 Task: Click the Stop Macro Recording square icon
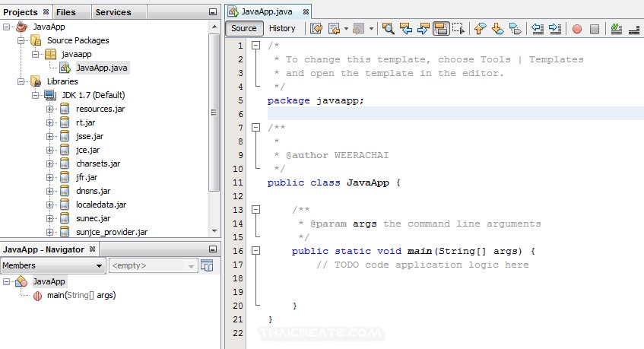click(595, 29)
